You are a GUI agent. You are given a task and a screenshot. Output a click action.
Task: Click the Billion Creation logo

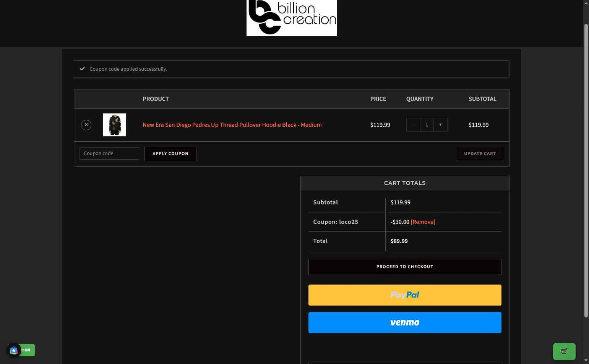(292, 18)
